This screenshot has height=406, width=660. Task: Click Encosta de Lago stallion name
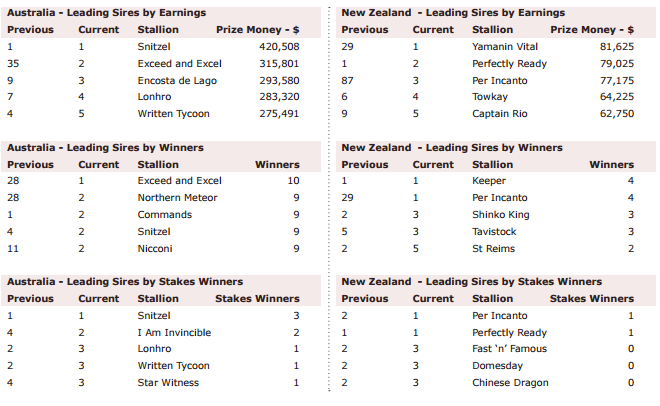tap(177, 81)
